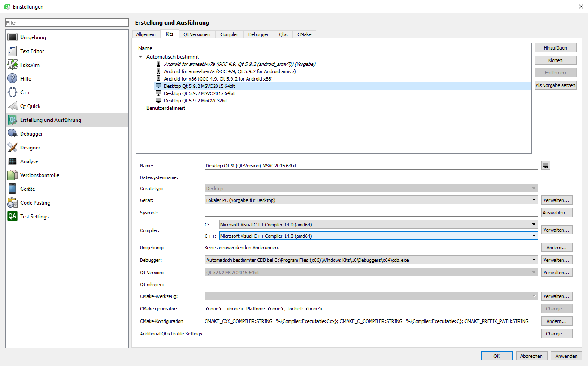The height and width of the screenshot is (366, 588).
Task: Click Verwalten button for CMake-Werkzeug
Action: 557,296
